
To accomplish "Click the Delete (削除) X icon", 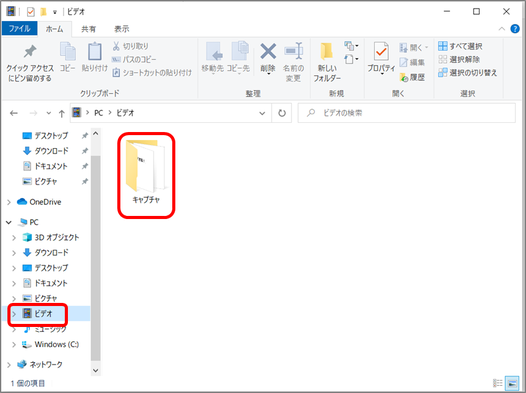I will (268, 52).
